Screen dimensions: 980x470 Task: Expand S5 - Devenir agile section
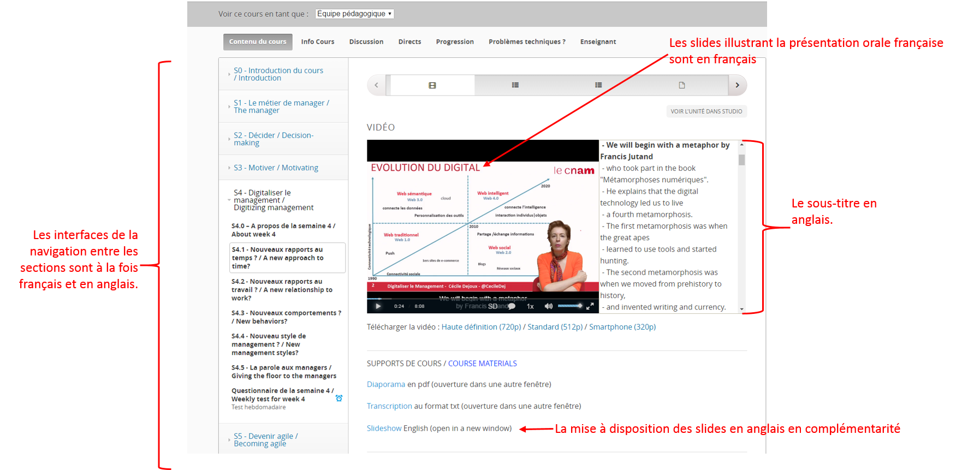click(283, 439)
